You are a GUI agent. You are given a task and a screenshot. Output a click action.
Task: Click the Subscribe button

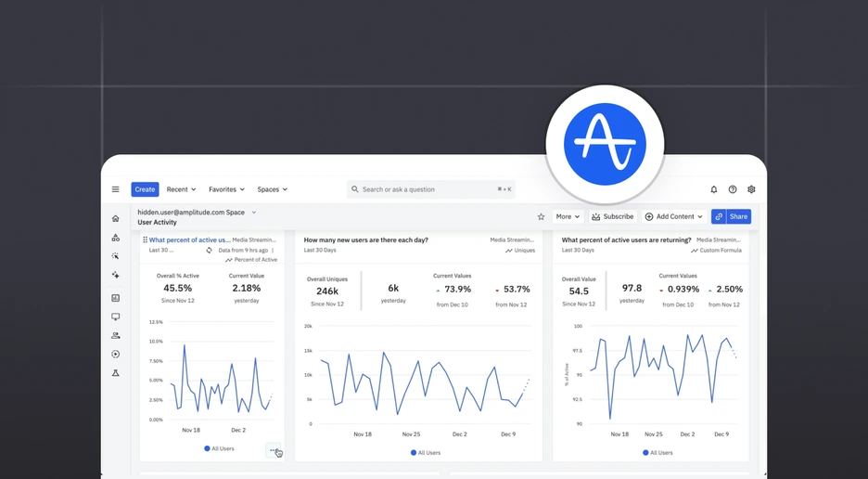point(612,217)
